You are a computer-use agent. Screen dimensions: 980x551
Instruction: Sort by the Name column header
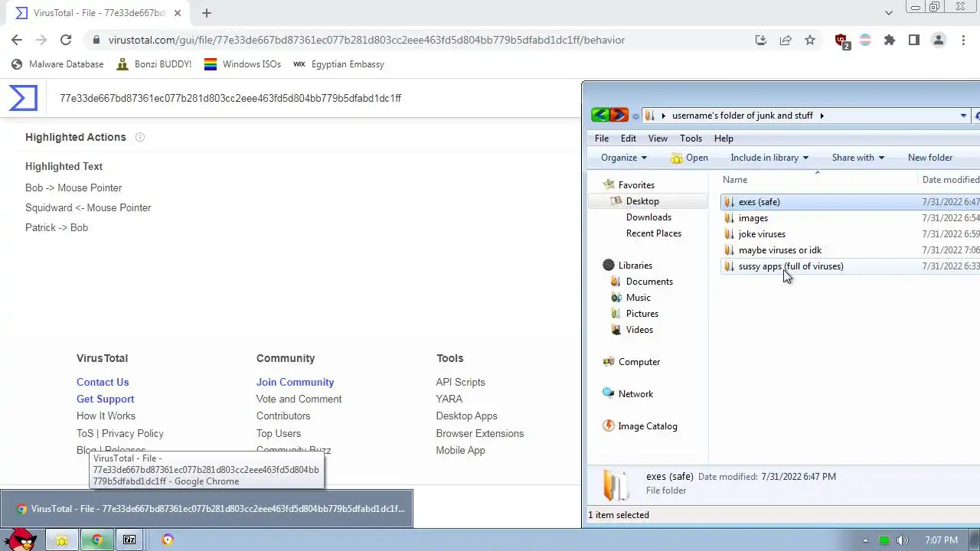pyautogui.click(x=734, y=180)
